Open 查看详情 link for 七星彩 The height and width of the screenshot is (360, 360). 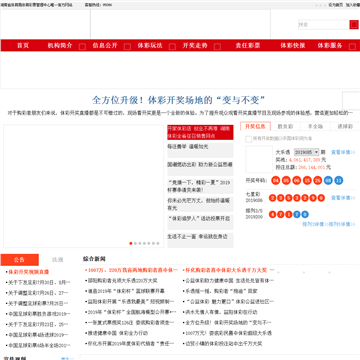tap(343, 198)
